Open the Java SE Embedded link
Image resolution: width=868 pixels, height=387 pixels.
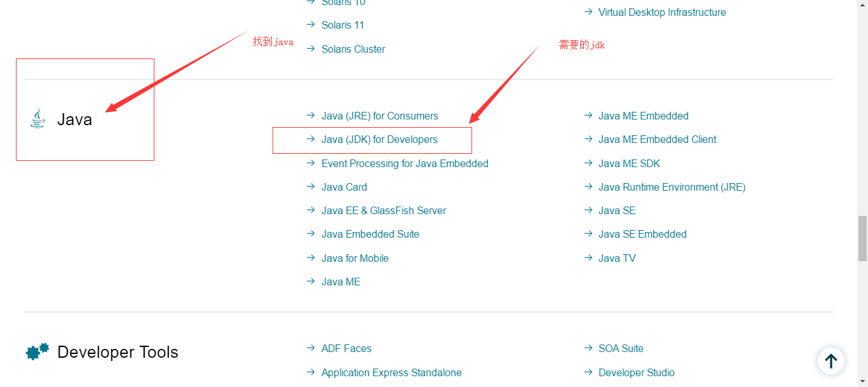click(642, 234)
